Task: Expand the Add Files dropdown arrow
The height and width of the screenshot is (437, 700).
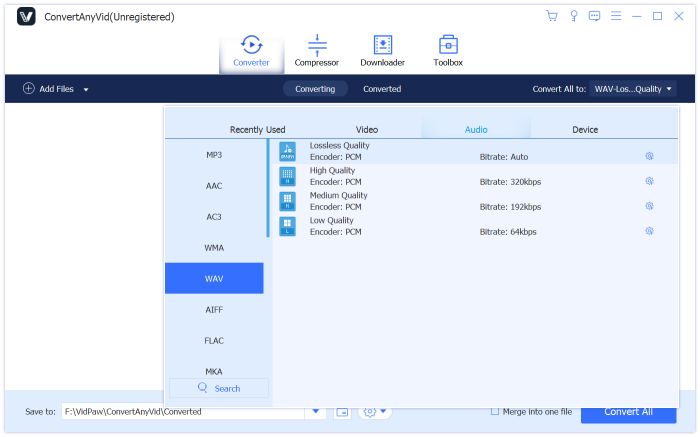Action: point(86,89)
